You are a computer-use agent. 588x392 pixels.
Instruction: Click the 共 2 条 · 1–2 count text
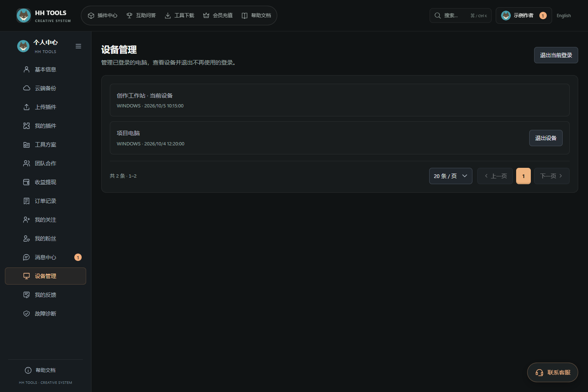pos(123,176)
